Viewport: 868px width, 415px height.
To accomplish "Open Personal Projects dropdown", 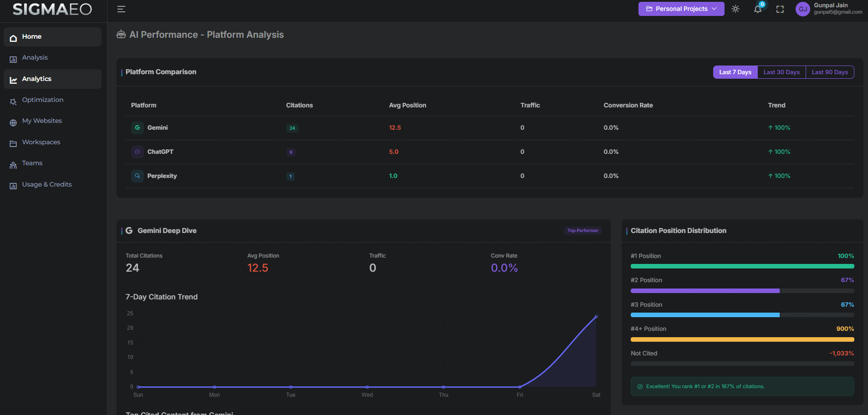I will click(x=681, y=9).
